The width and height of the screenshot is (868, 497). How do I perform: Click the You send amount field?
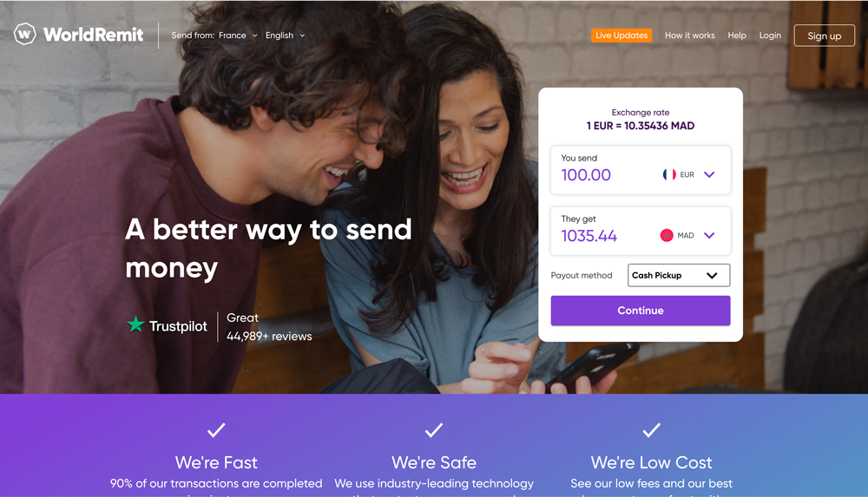pos(641,170)
